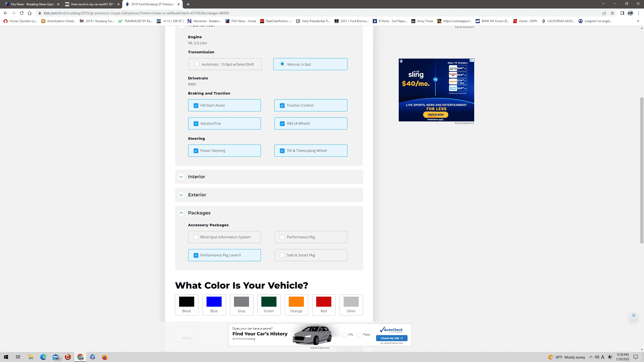Bookmark this page with the star icon

[612, 13]
